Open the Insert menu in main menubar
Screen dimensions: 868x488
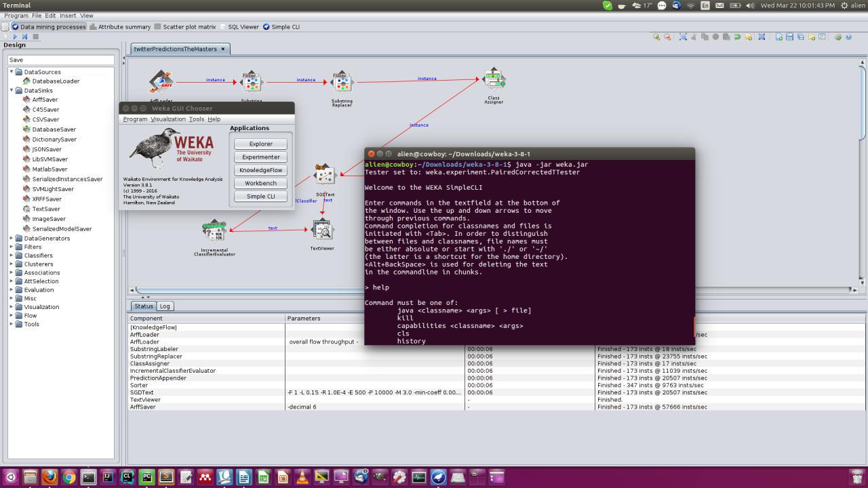tap(68, 16)
